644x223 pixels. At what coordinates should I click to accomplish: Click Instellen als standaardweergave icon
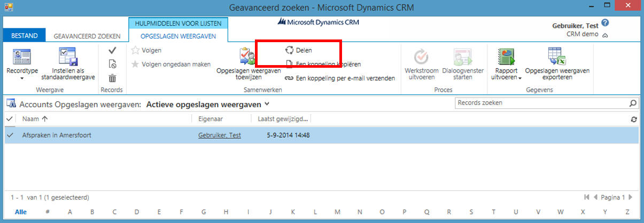point(69,57)
